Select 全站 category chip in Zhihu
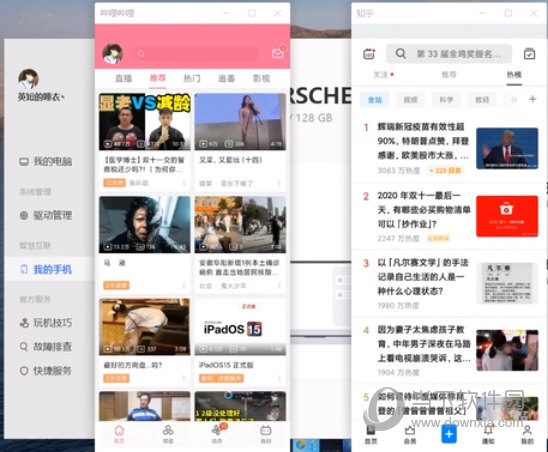 point(375,100)
